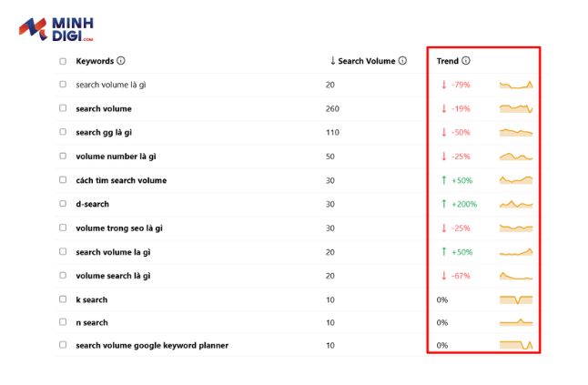Open keyword cách tìm search volume

[x=121, y=180]
